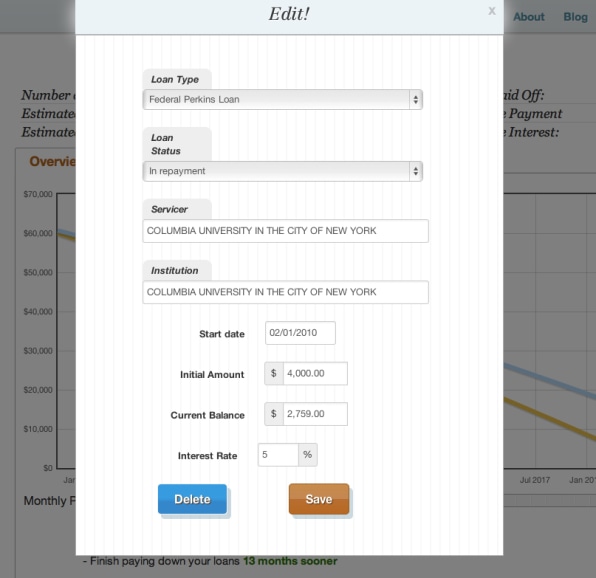The height and width of the screenshot is (578, 596).
Task: Click the percent symbol beside Interest Rate
Action: [308, 455]
